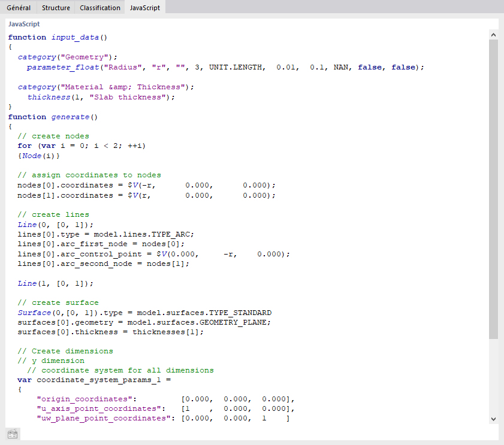This screenshot has width=504, height=445.
Task: Click the '// Create dimensions' comment
Action: point(65,351)
